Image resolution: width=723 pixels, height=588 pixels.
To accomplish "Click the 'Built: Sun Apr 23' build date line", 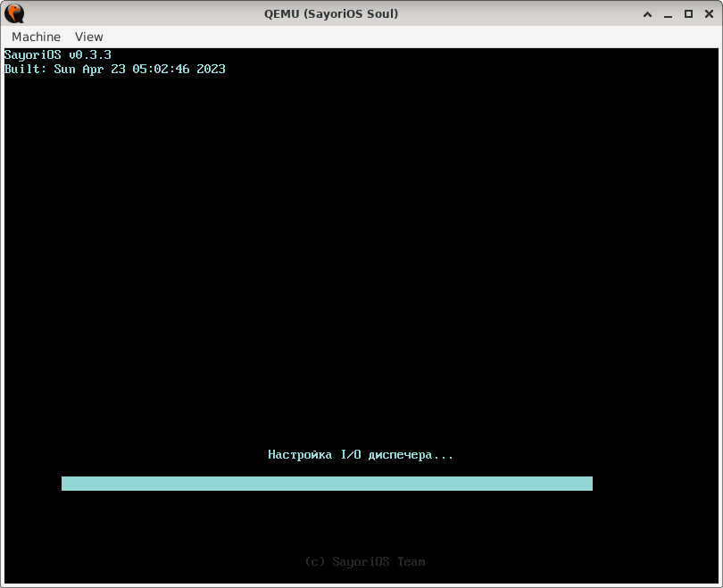I will 115,69.
